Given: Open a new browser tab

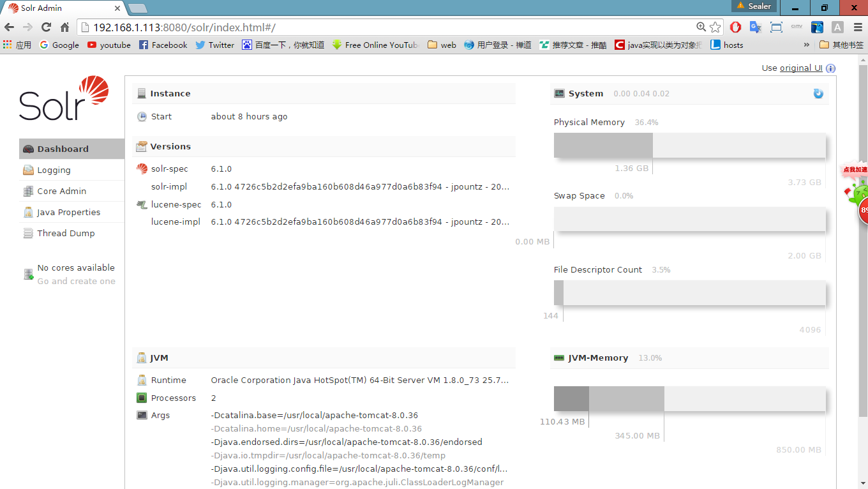Looking at the screenshot, I should [x=138, y=8].
